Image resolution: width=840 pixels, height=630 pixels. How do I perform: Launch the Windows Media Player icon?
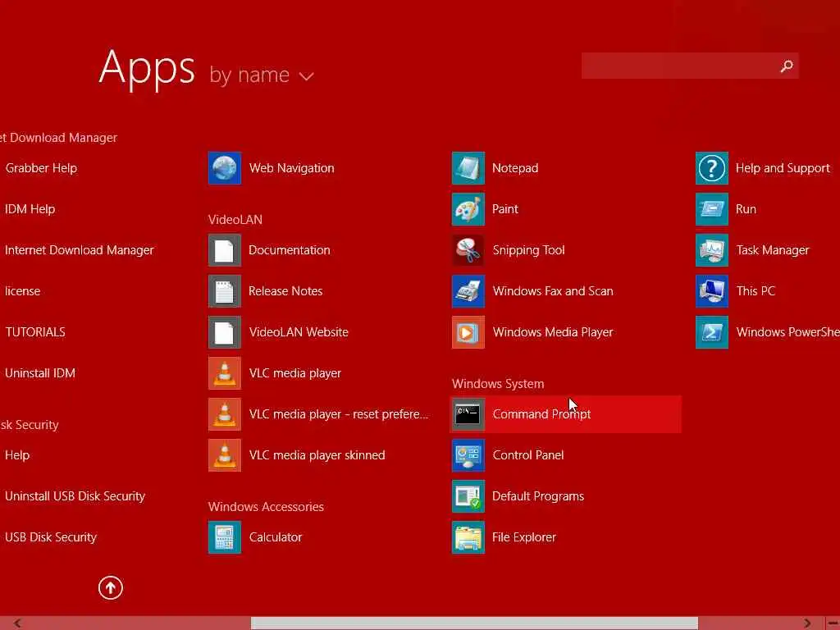[468, 332]
